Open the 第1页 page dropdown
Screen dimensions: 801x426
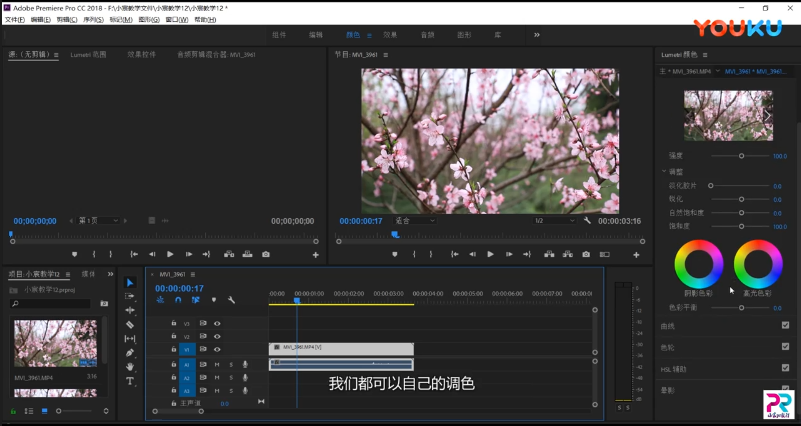coord(98,221)
